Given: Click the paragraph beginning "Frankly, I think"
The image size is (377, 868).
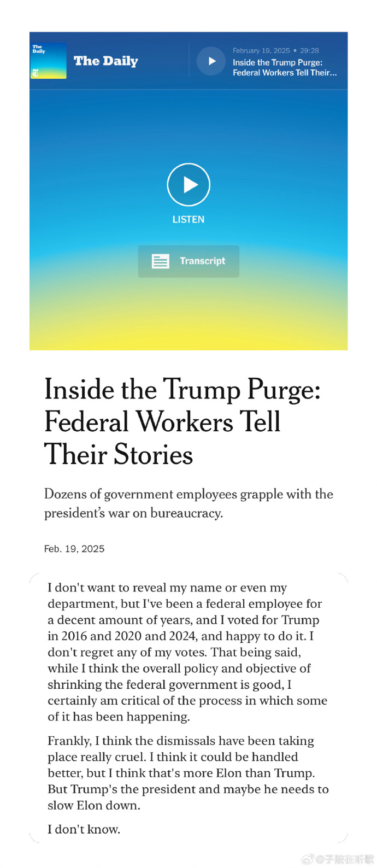Looking at the screenshot, I should (x=188, y=773).
